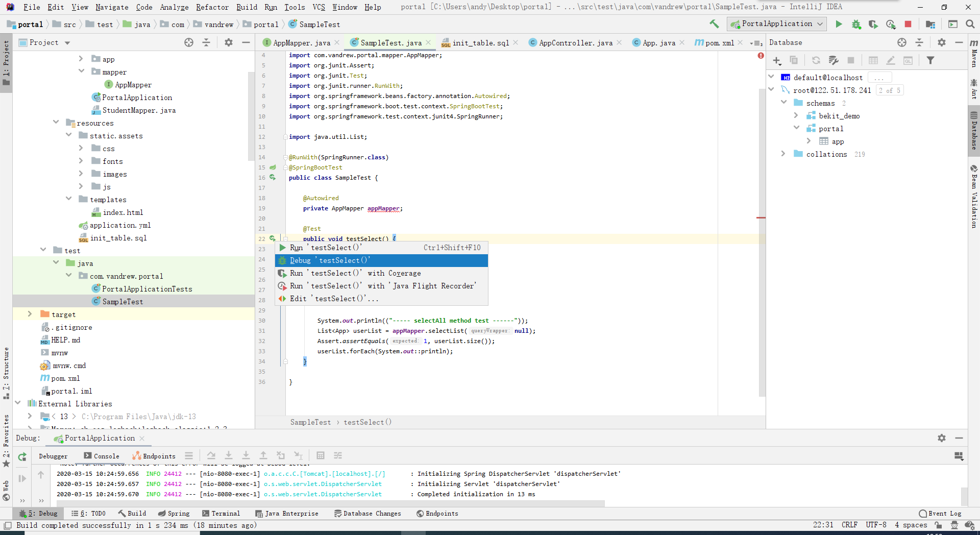Screen dimensions: 980x535
Task: Stop the running application with red square
Action: (908, 24)
